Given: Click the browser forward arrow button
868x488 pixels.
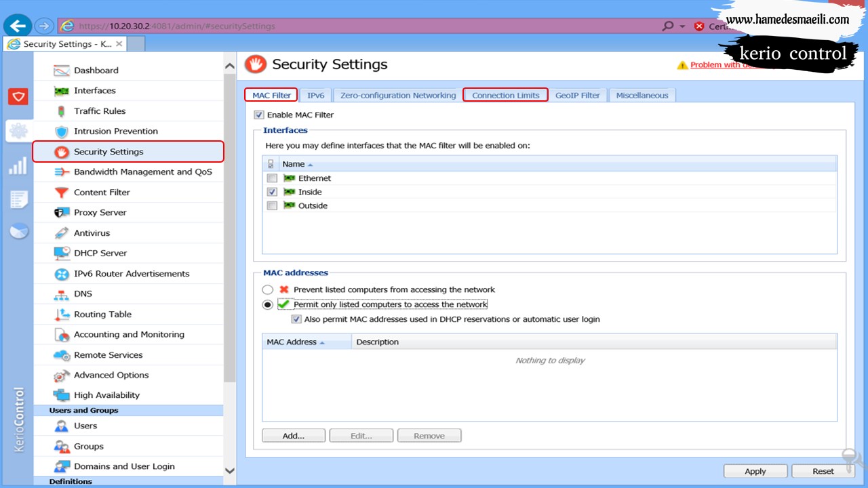Looking at the screenshot, I should tap(44, 26).
